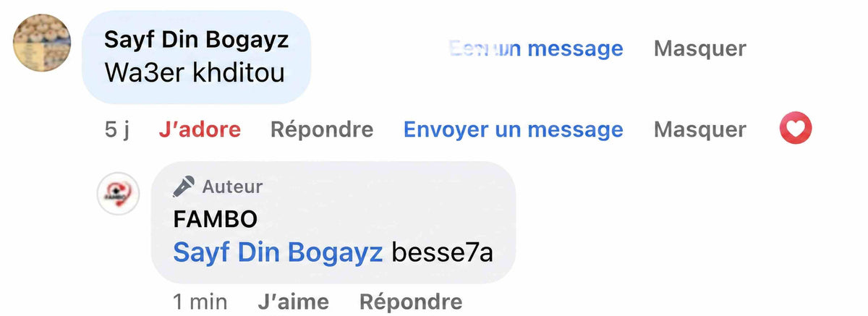Viewport: 868px width, 316px height.
Task: Toggle the red J'adore reaction
Action: click(x=200, y=130)
